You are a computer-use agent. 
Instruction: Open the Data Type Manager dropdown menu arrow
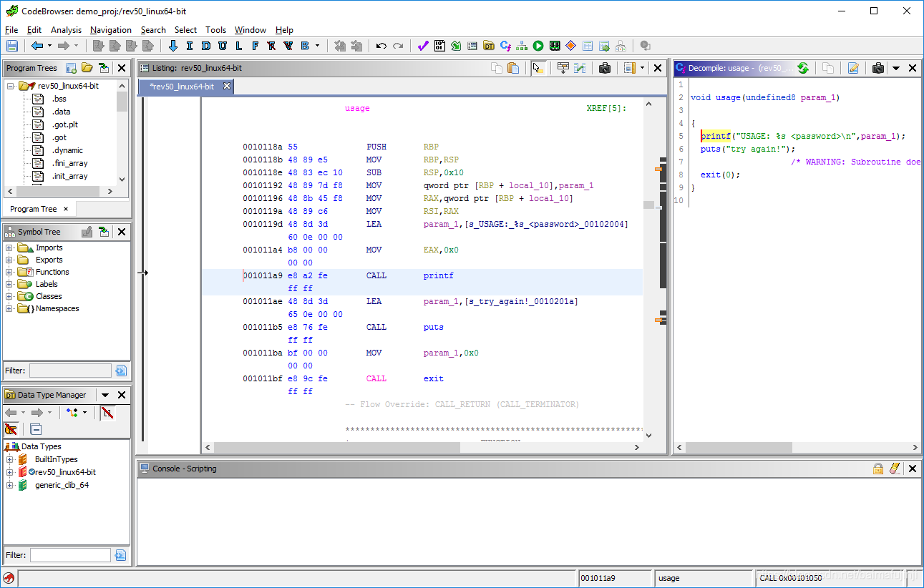click(105, 395)
